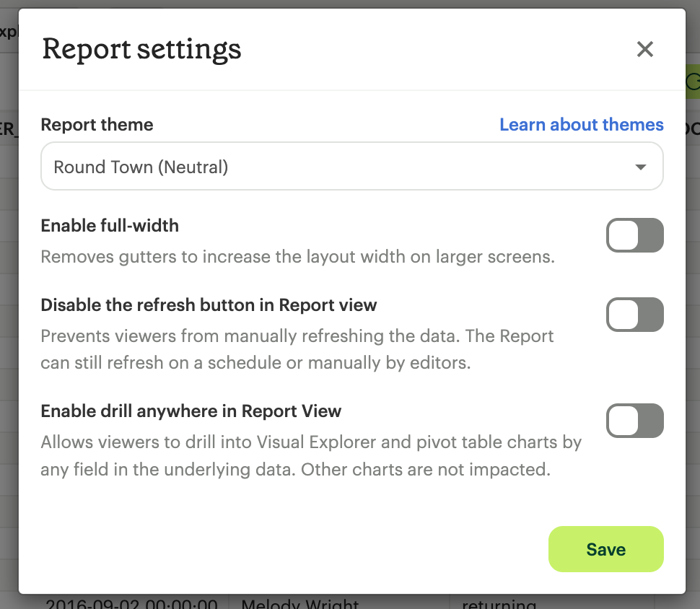Click 'Disable the refresh button in Report view' heading
The height and width of the screenshot is (609, 700).
[x=209, y=305]
